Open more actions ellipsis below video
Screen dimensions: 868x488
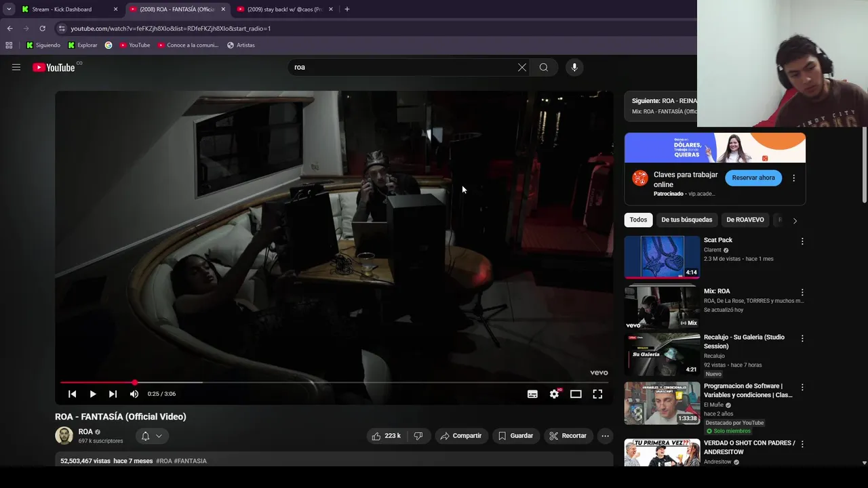606,436
